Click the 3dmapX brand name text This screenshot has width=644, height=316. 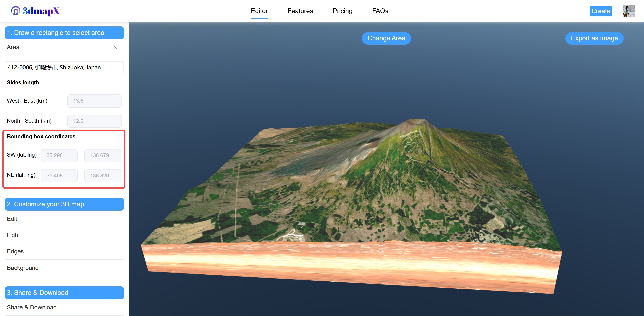pos(41,11)
